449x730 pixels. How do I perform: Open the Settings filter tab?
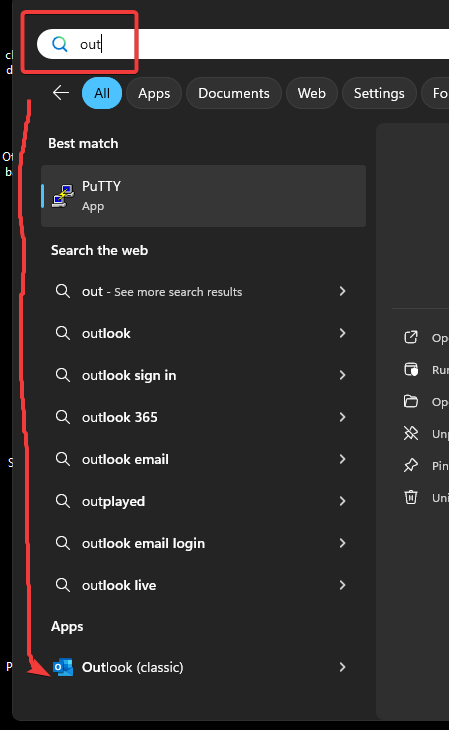coord(379,93)
